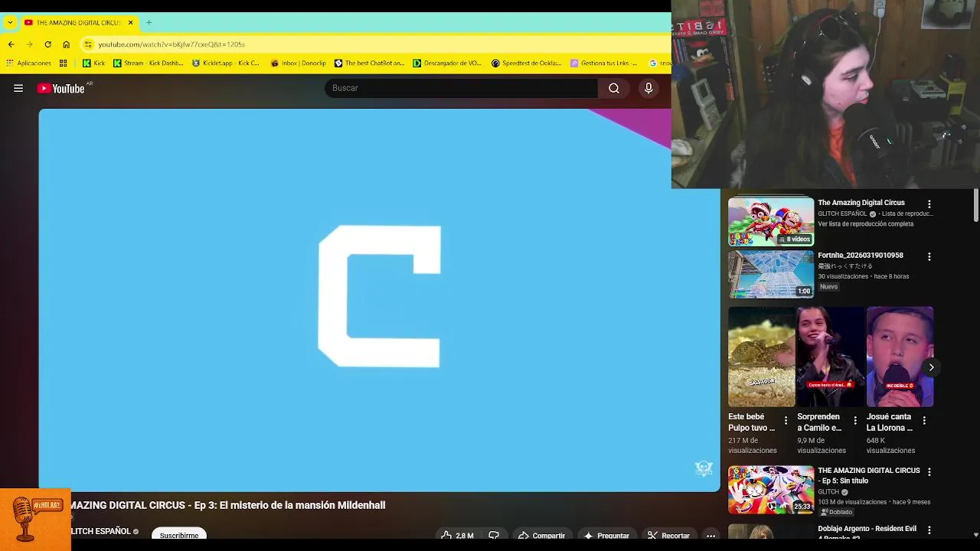Open Gestiona tus Lnks bookmark

pyautogui.click(x=605, y=63)
